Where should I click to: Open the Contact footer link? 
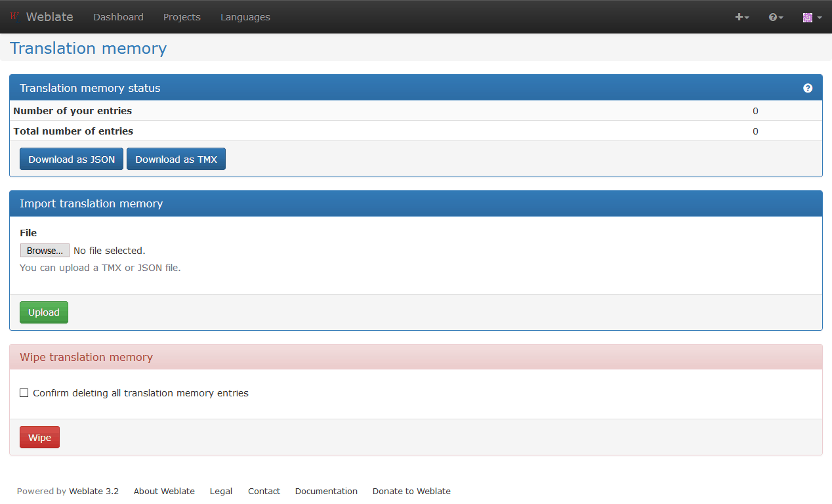point(264,491)
